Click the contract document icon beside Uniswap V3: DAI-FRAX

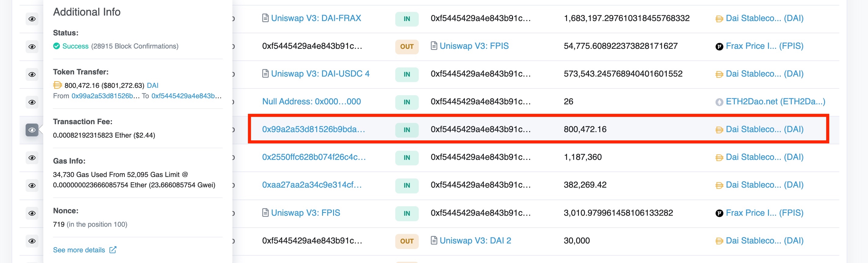point(266,18)
